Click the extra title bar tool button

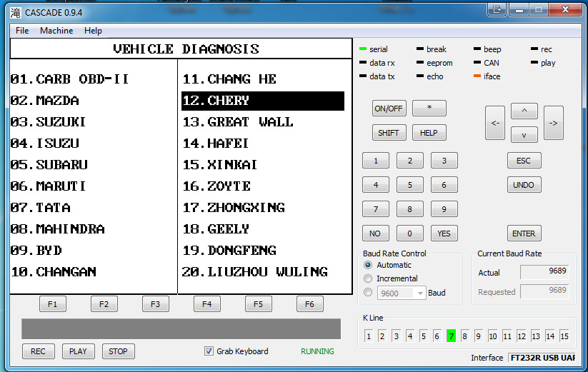click(x=497, y=10)
